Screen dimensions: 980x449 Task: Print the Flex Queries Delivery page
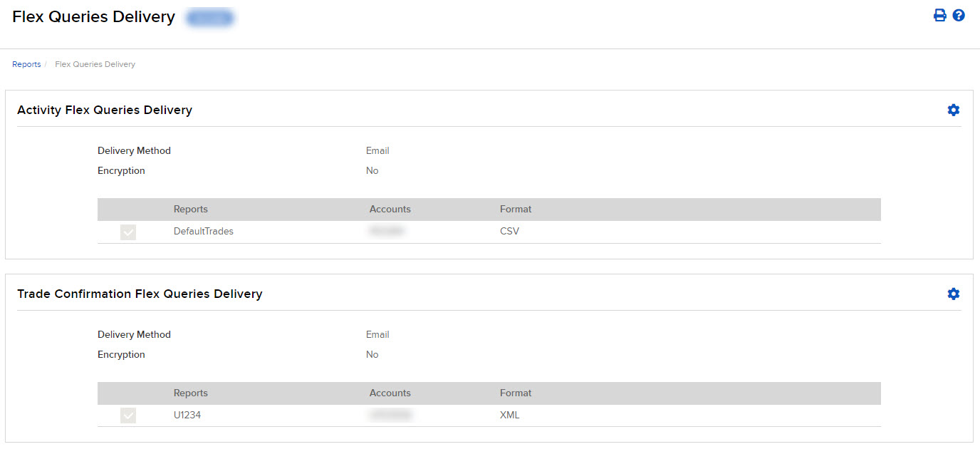click(x=939, y=14)
